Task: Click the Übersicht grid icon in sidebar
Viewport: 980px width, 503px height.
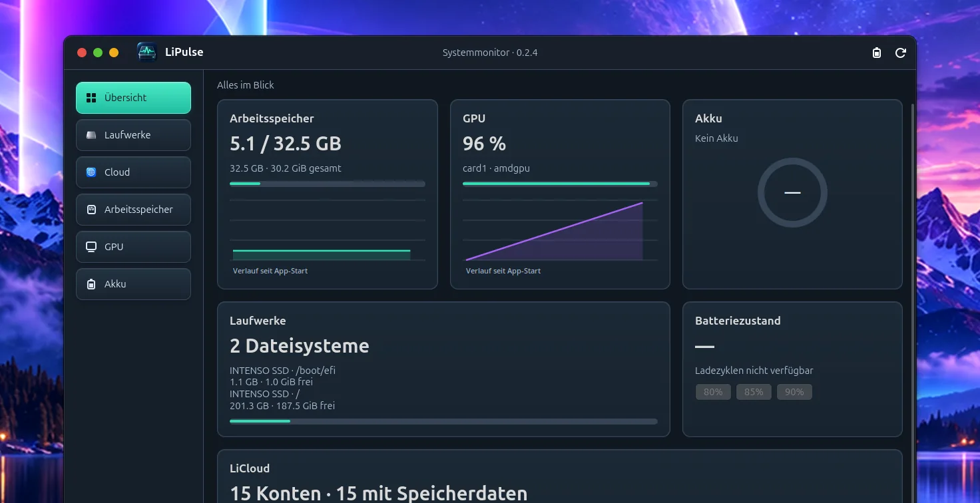Action: [92, 98]
